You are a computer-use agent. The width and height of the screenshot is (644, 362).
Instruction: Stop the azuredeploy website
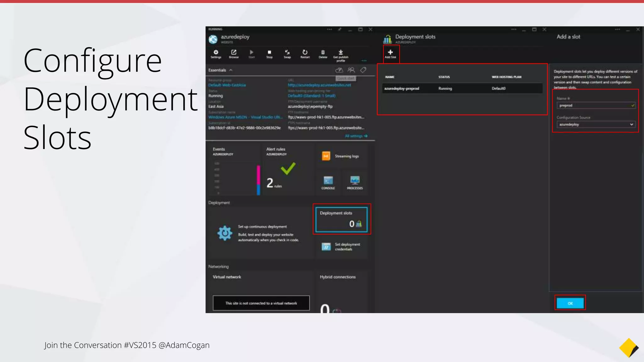(269, 54)
